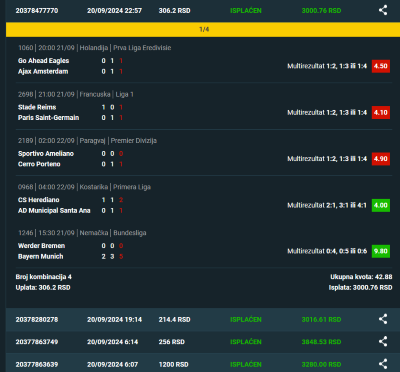Click the green 4.00 odds badge
The height and width of the screenshot is (372, 400).
[x=381, y=205]
